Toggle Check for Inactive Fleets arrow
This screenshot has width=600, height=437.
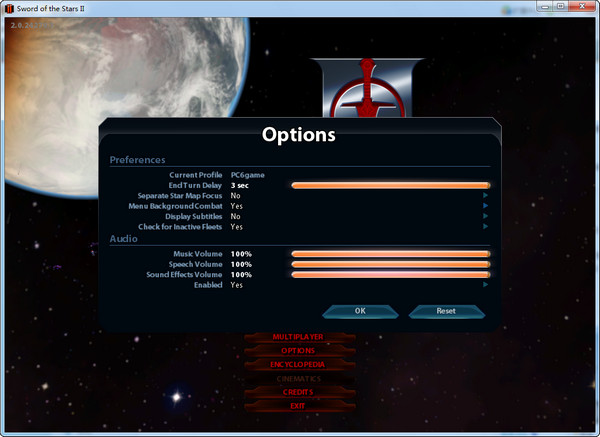coord(485,227)
